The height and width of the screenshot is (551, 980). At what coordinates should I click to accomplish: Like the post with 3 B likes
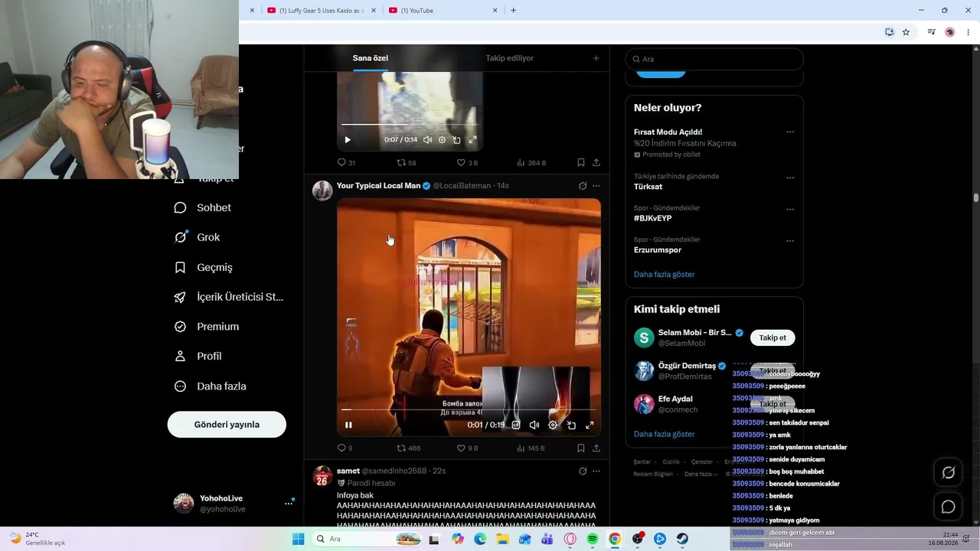point(467,162)
